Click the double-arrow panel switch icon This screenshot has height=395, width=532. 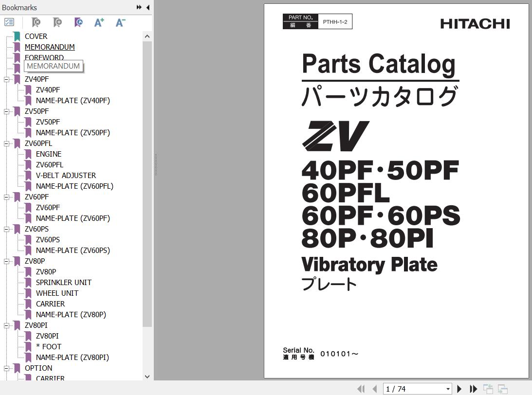pyautogui.click(x=139, y=7)
